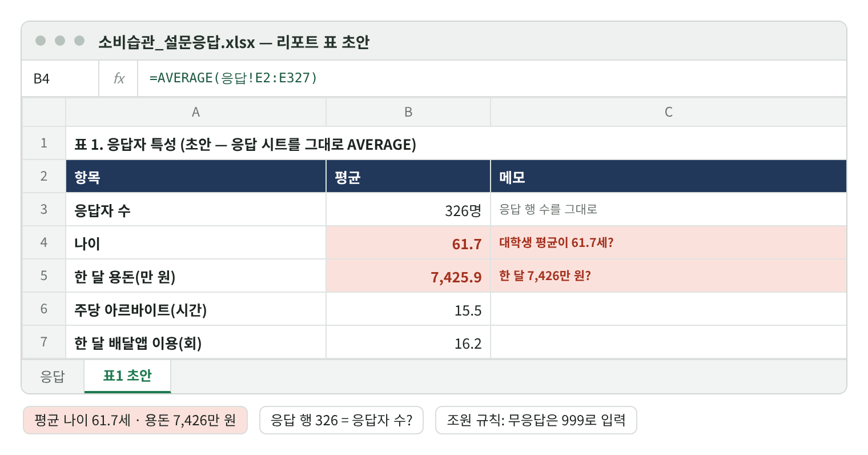Select row 1 header
The image size is (868, 455).
point(44,143)
